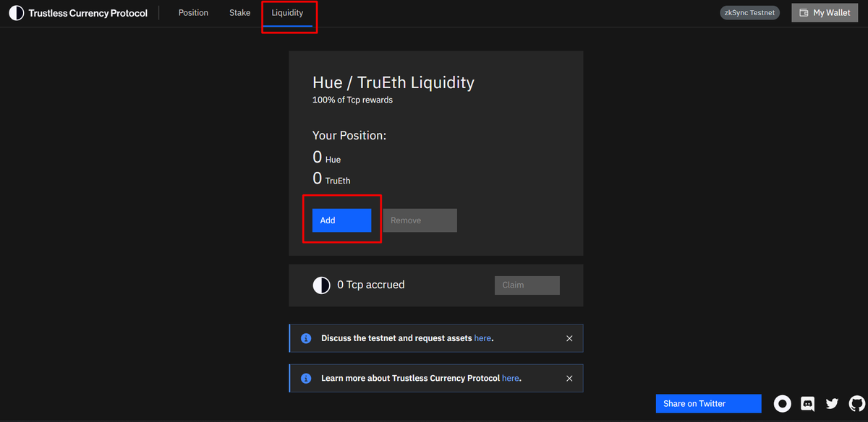Screen dimensions: 868x422
Task: Click the Trustless Currency Protocol title text
Action: (x=88, y=13)
